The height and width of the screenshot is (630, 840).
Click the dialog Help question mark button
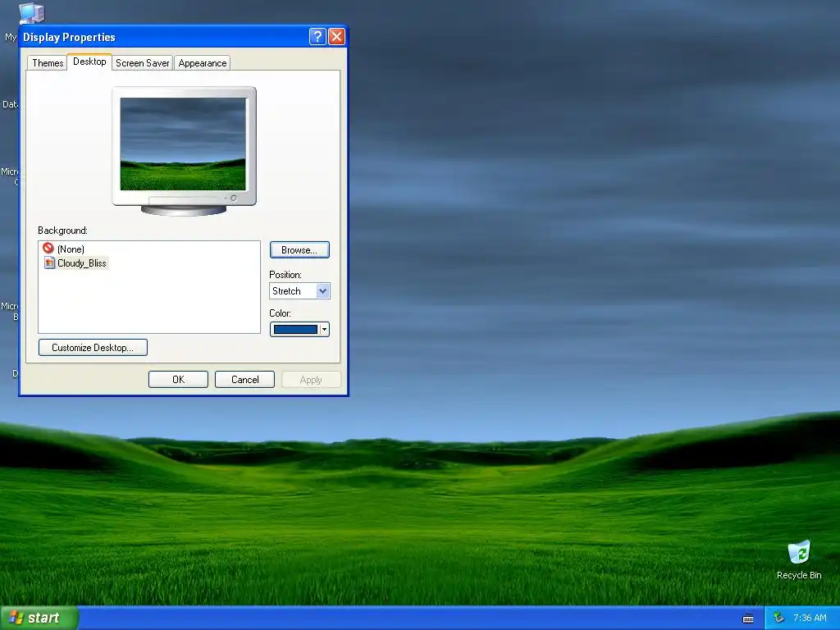[x=317, y=36]
